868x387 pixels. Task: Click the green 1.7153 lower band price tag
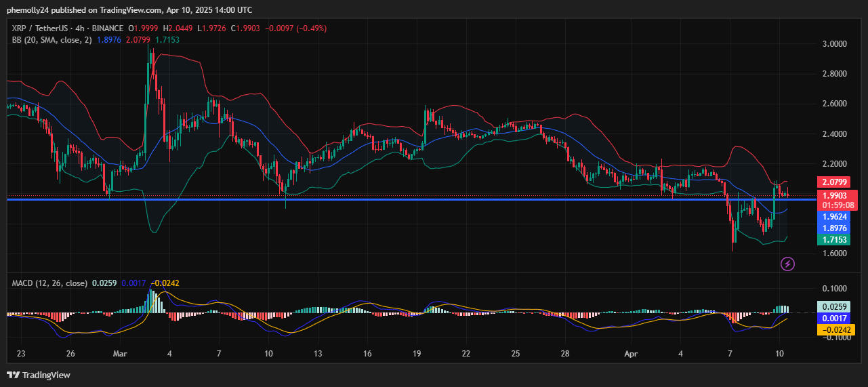(836, 240)
